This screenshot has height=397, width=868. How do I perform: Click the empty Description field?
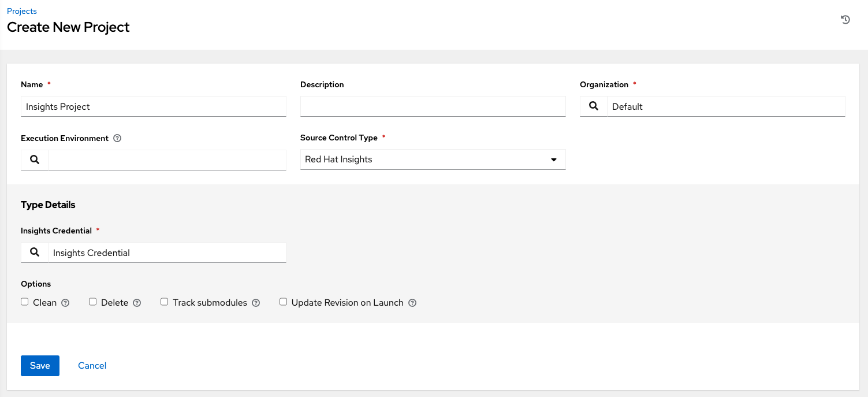pyautogui.click(x=433, y=106)
